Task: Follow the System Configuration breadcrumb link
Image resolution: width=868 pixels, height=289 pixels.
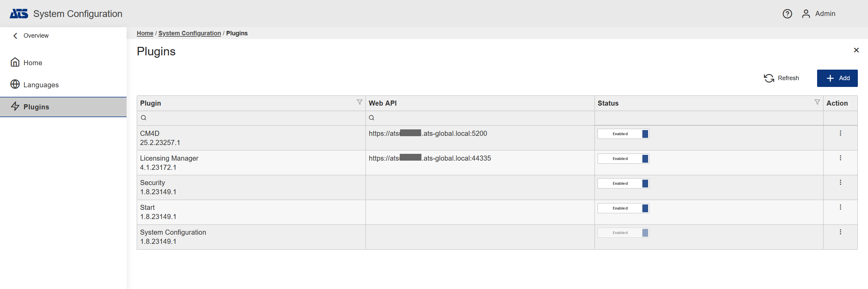Action: click(189, 33)
